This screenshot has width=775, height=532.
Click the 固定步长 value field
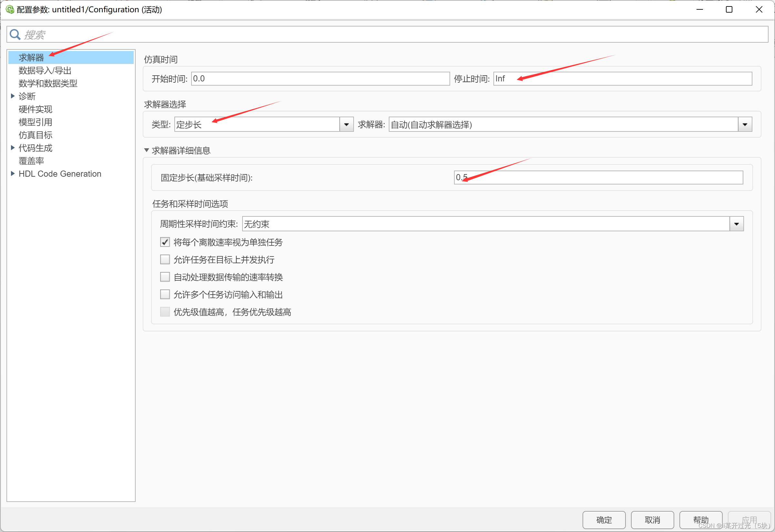(x=598, y=177)
